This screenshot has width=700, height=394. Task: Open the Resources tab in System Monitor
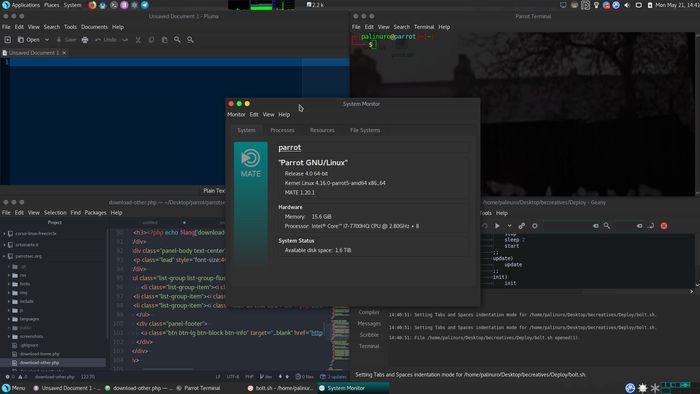click(322, 130)
